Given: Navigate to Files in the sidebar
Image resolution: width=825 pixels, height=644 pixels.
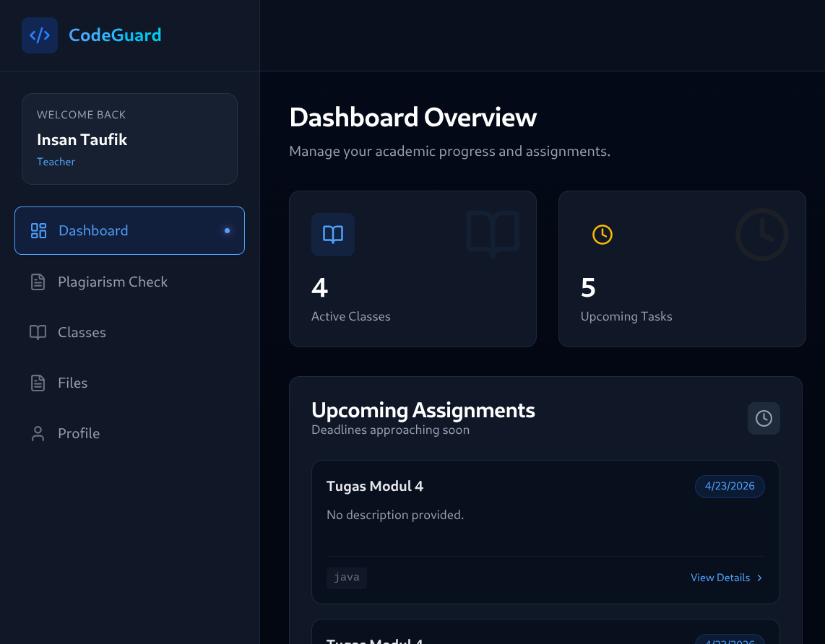Looking at the screenshot, I should [129, 383].
